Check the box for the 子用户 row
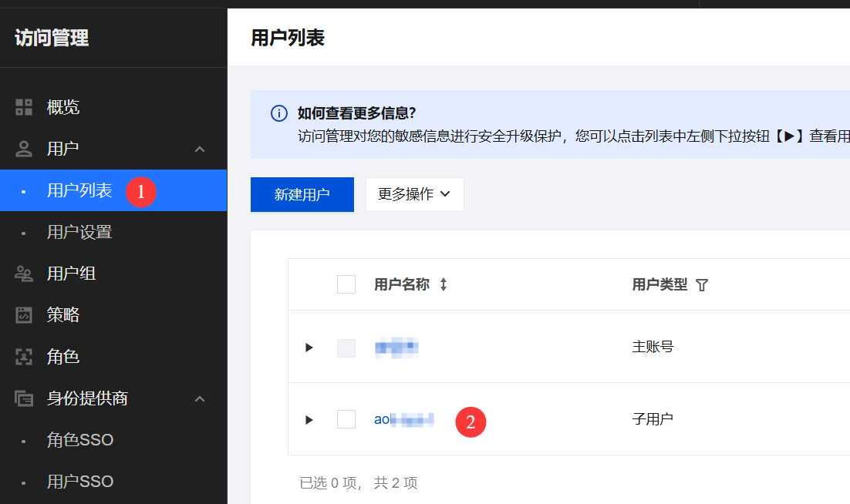 [346, 419]
